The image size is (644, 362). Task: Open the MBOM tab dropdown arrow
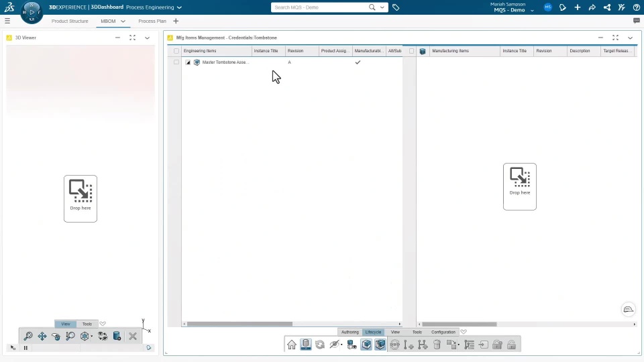point(123,21)
